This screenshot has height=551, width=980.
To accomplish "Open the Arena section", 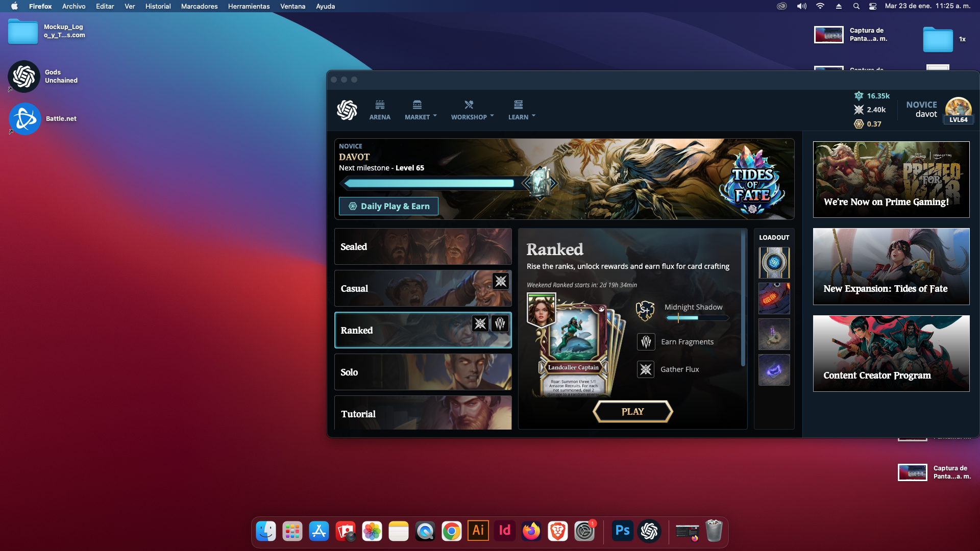I will coord(380,110).
